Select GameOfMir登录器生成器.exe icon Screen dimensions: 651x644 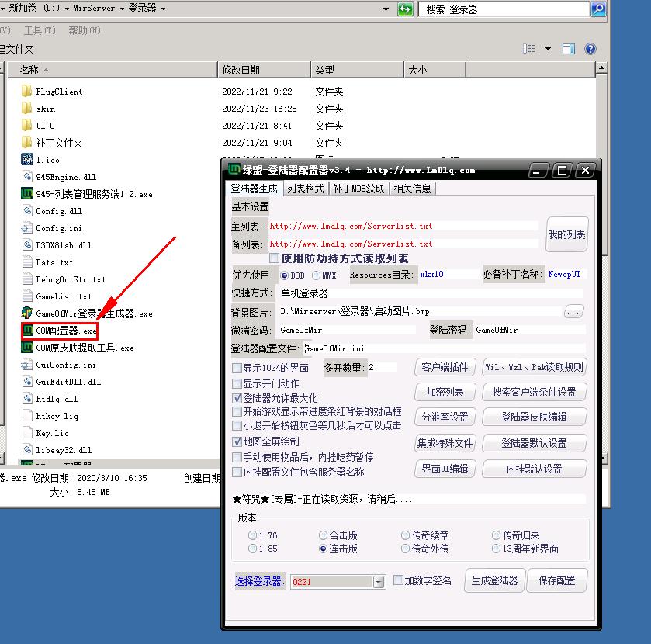(27, 313)
